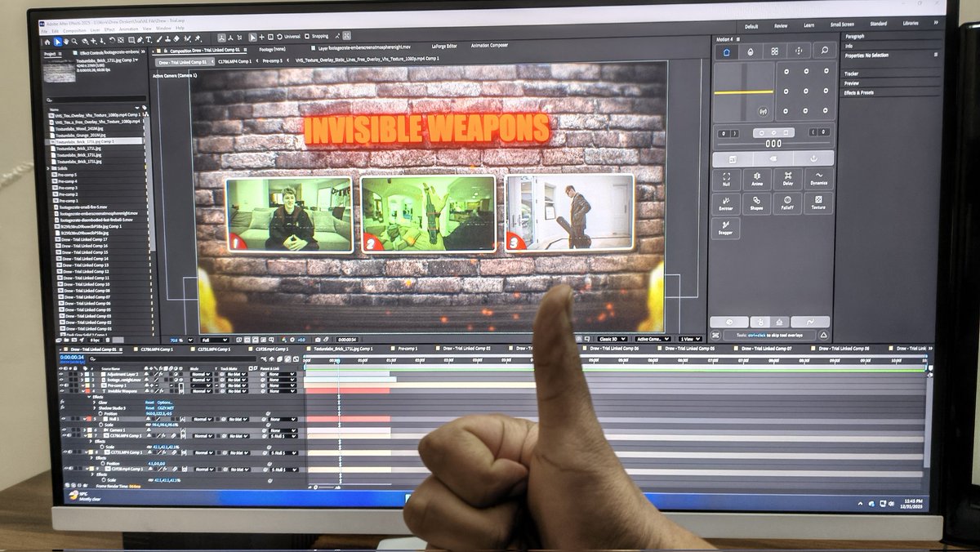Screen dimensions: 980x552
Task: Click the Emitter tool in Motion 4
Action: pos(726,203)
